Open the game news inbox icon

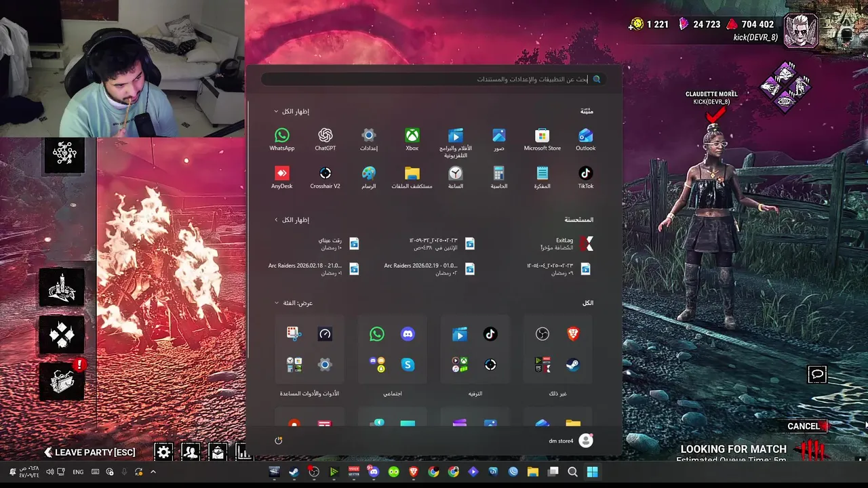(218, 452)
